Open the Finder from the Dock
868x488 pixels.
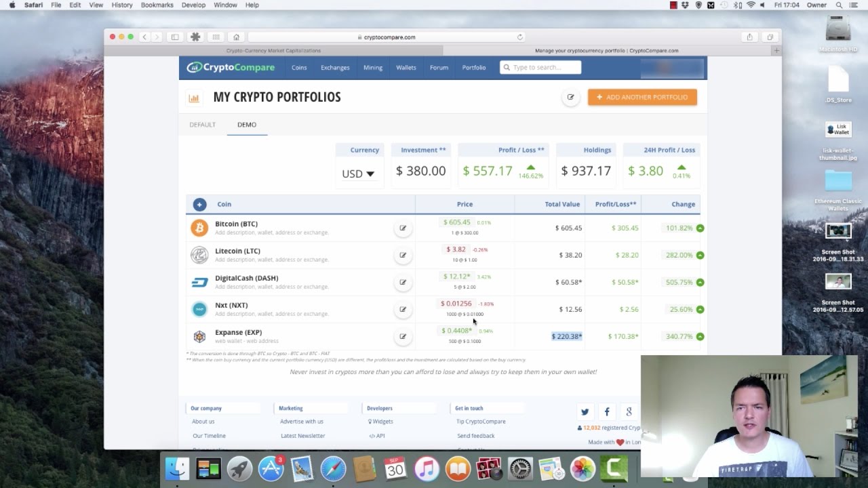(178, 469)
